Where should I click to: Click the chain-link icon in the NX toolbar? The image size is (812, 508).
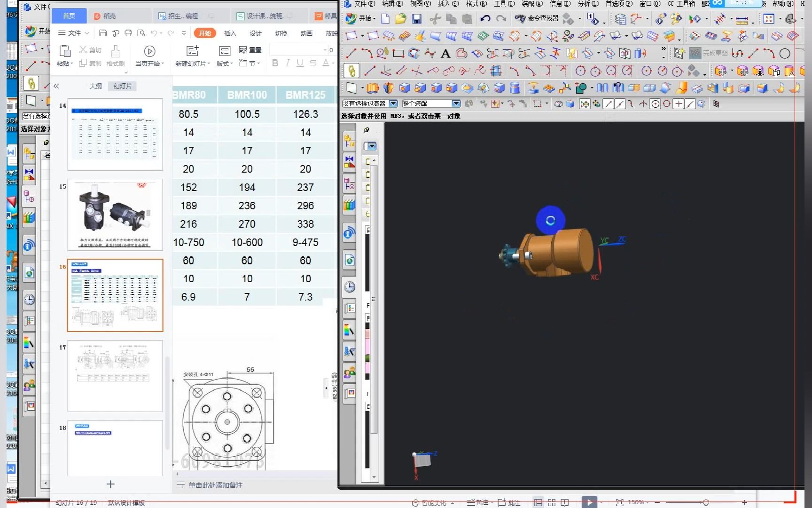pyautogui.click(x=351, y=71)
